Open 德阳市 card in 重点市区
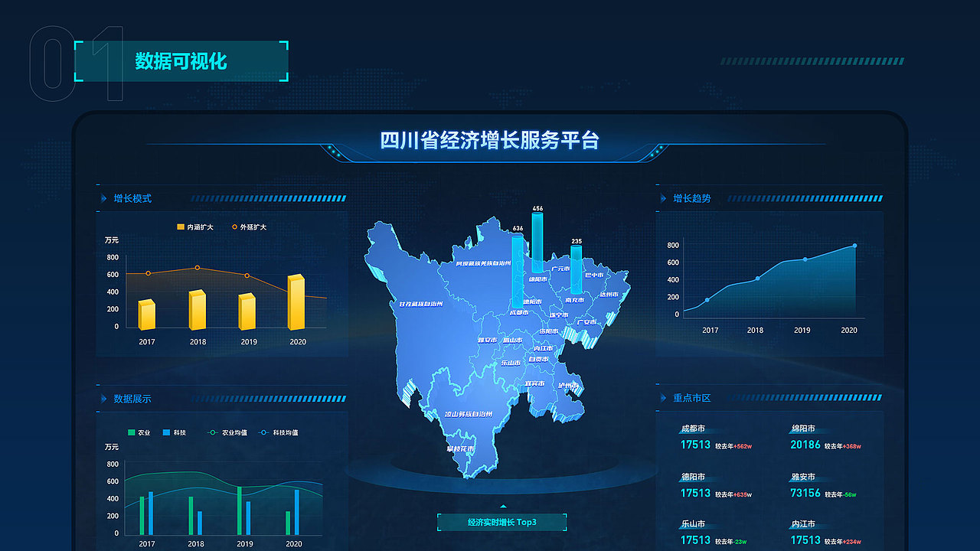 coord(717,485)
